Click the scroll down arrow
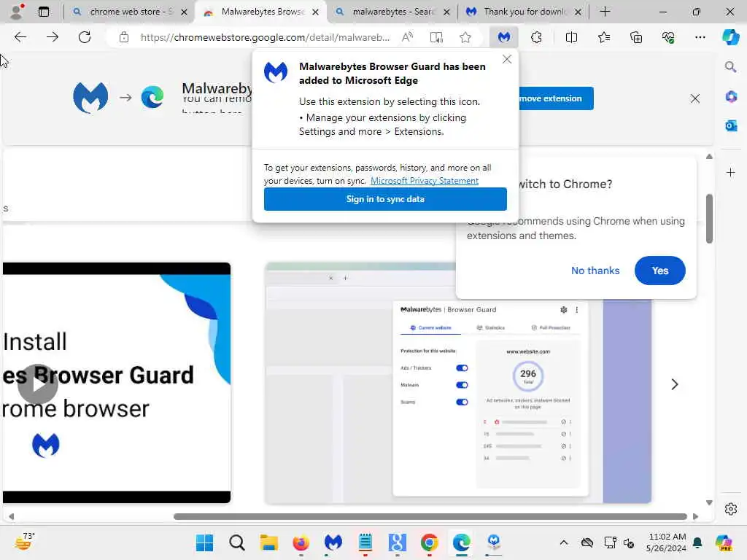This screenshot has width=747, height=560. pyautogui.click(x=709, y=502)
